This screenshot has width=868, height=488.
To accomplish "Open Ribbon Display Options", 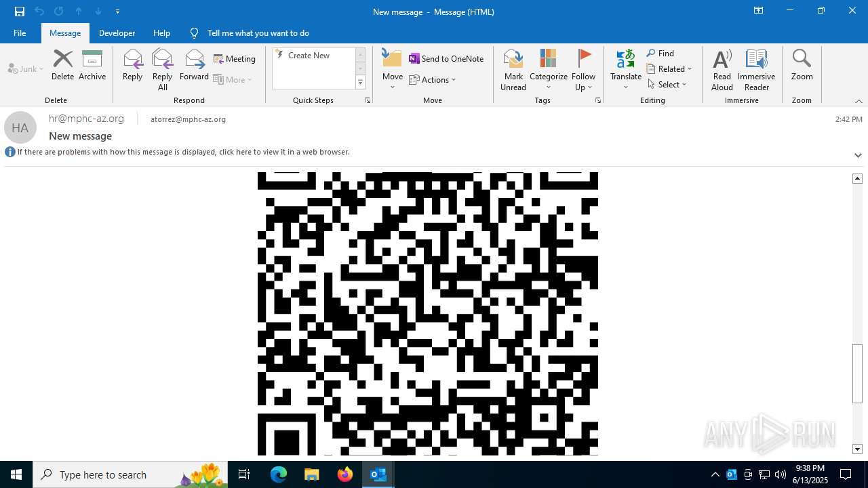I will [759, 11].
